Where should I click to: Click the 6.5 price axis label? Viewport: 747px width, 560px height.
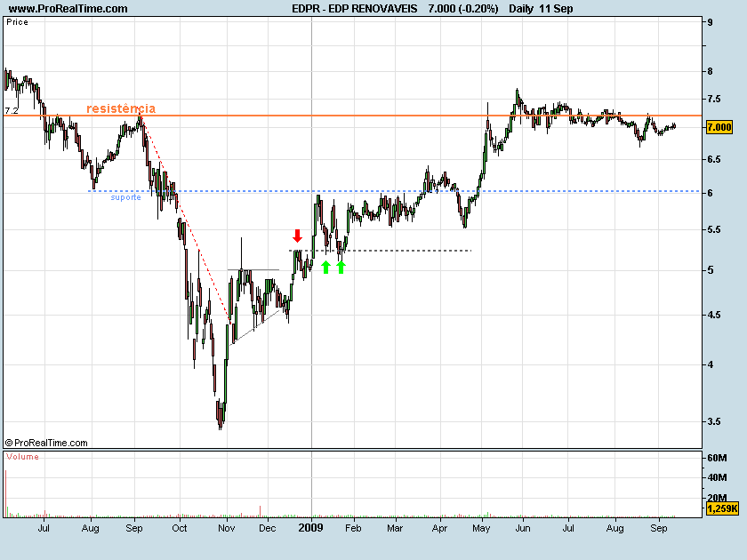pos(714,159)
